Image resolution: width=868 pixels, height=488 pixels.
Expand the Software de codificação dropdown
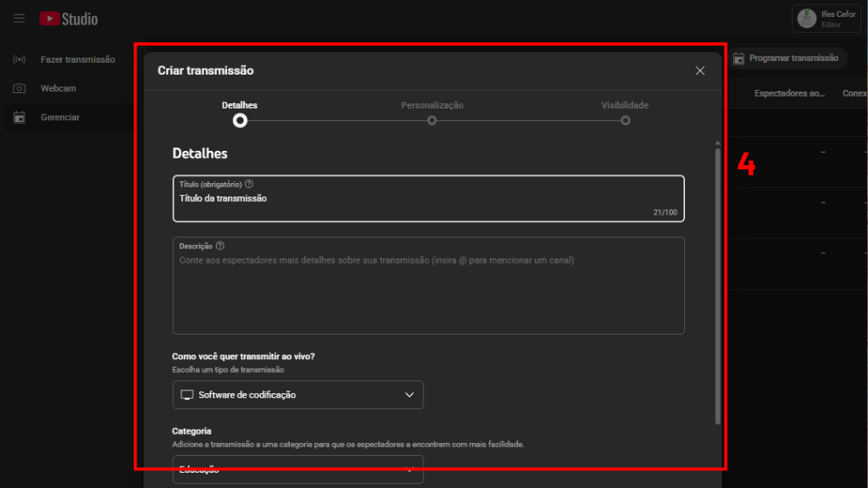click(x=297, y=395)
